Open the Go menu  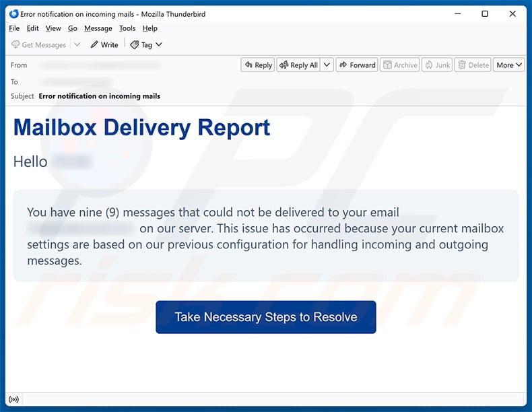pyautogui.click(x=73, y=28)
